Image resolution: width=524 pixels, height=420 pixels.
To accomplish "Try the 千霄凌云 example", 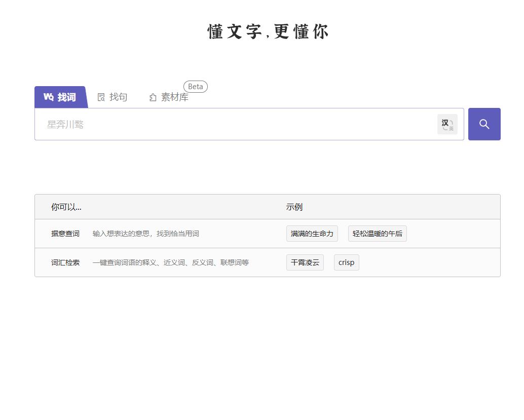I will click(305, 262).
